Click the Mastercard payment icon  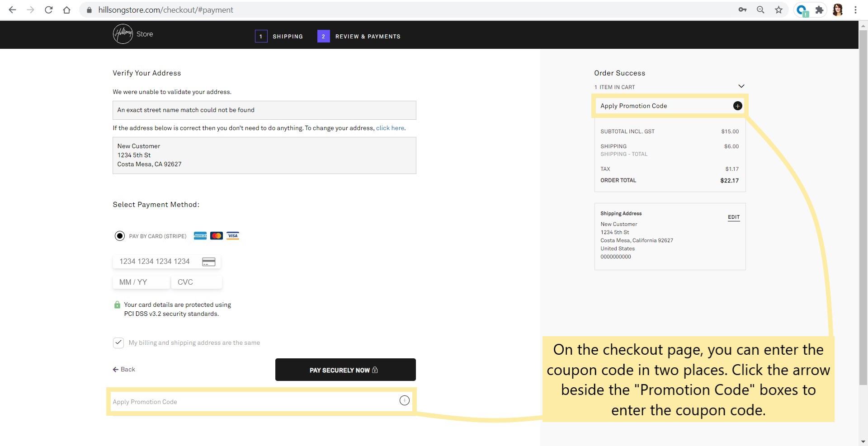click(217, 235)
